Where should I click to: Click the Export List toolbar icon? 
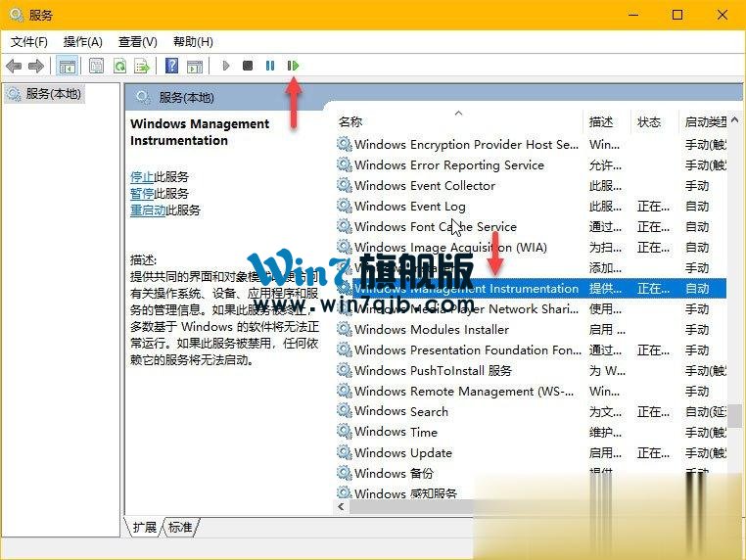(x=142, y=66)
